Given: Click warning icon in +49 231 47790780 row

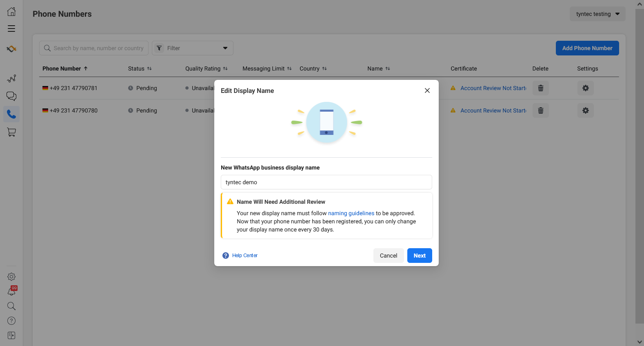Looking at the screenshot, I should click(453, 110).
